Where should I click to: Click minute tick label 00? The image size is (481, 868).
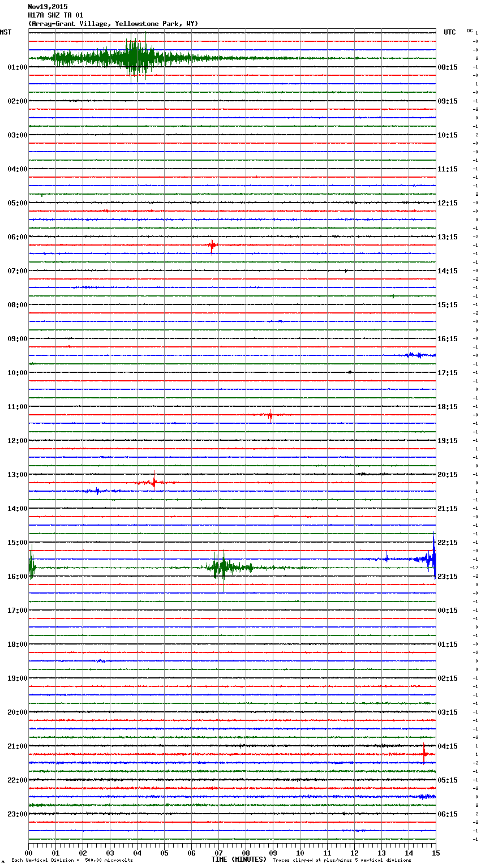pos(28,853)
